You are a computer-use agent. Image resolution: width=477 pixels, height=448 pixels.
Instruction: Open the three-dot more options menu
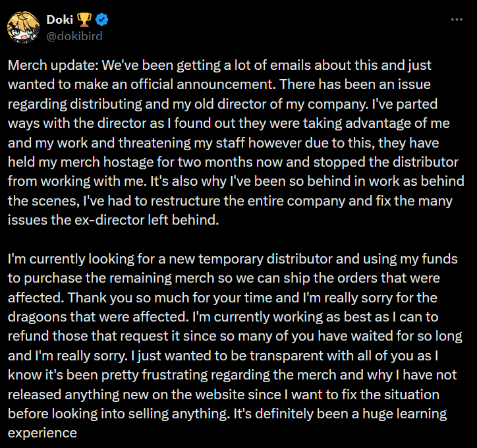click(x=456, y=20)
